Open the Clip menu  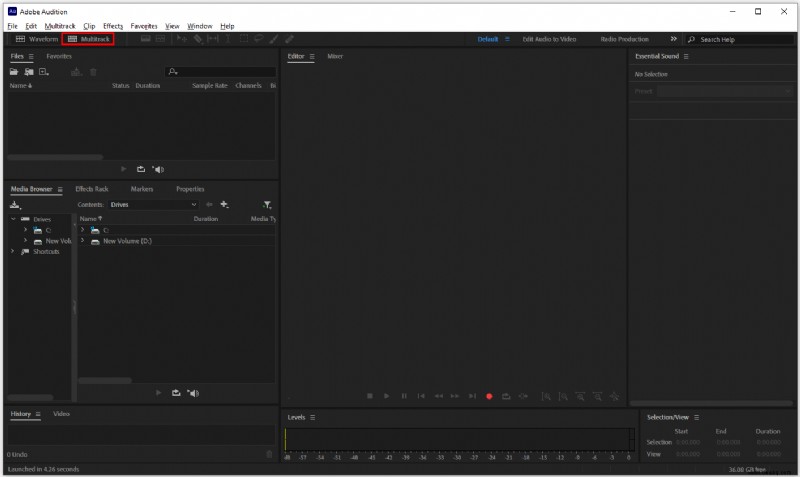pos(89,26)
